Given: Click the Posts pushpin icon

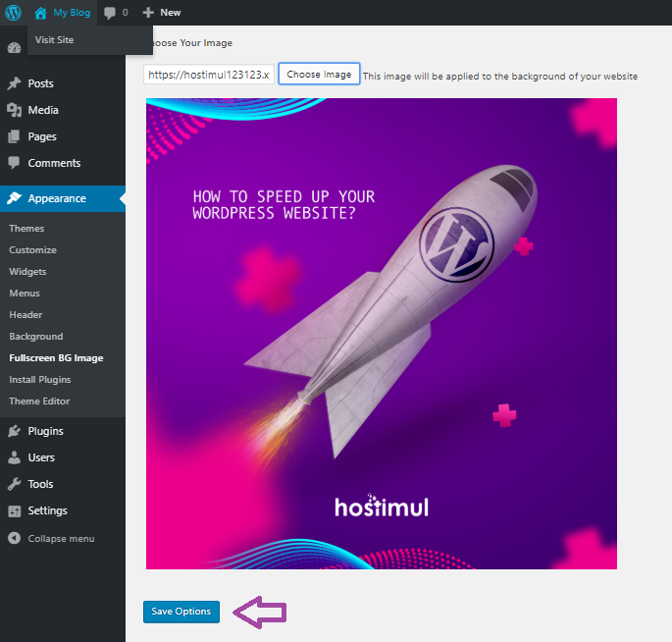Looking at the screenshot, I should click(x=14, y=83).
